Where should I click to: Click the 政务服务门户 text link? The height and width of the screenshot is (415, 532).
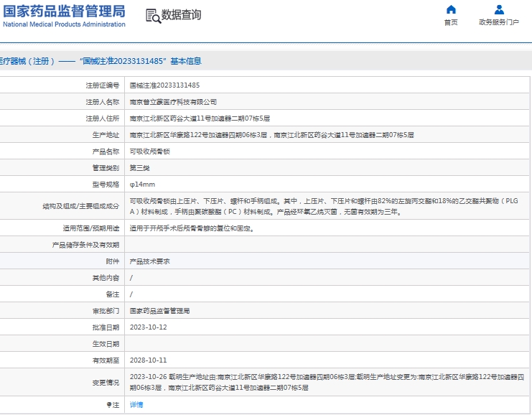(499, 22)
